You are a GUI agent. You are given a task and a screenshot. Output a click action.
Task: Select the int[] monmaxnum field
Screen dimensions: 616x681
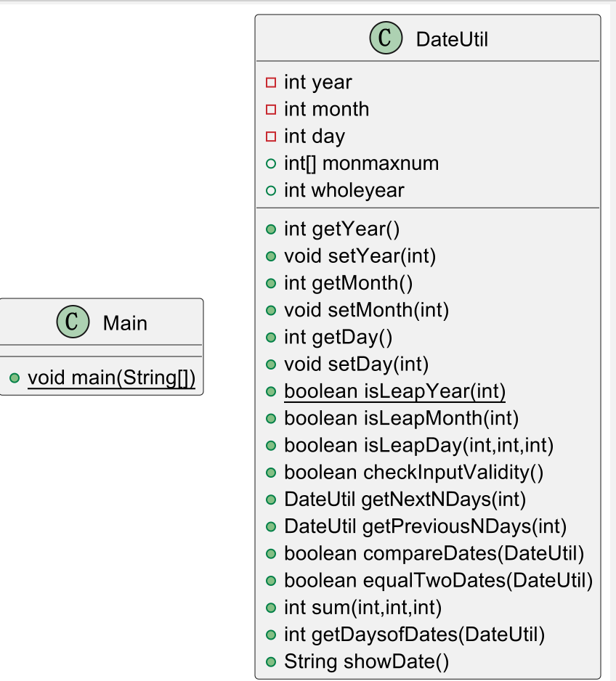tap(361, 163)
